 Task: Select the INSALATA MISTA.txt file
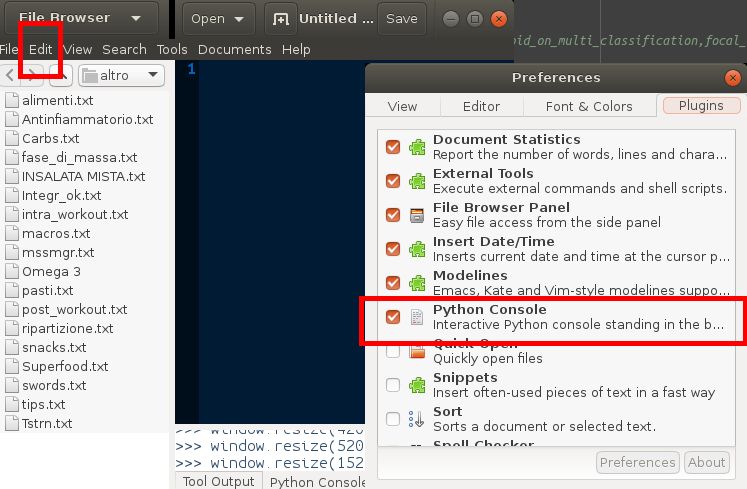(83, 176)
